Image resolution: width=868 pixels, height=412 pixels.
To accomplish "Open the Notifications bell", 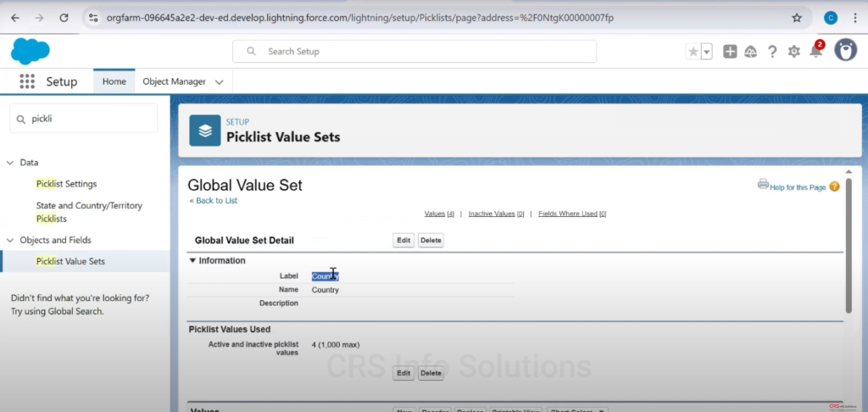I will [x=815, y=52].
